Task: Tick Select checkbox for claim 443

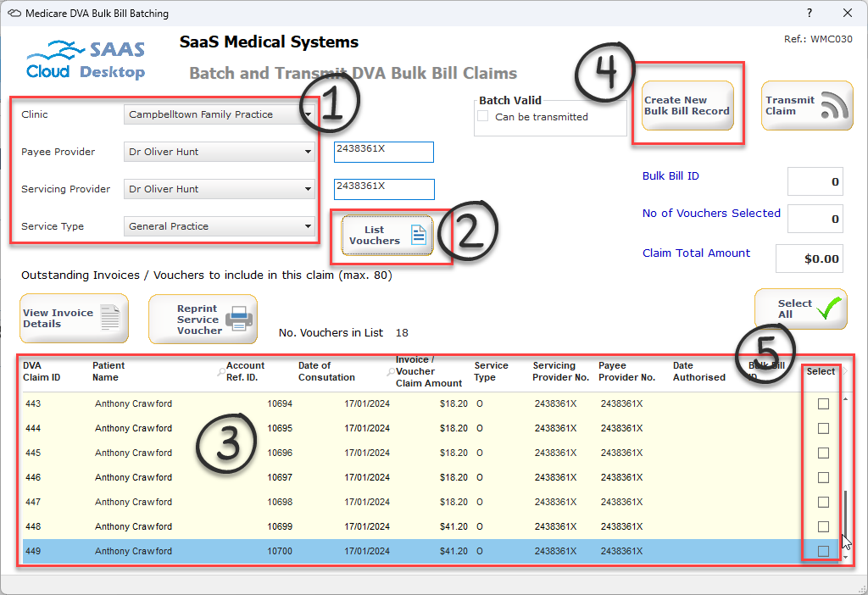Action: coord(823,404)
